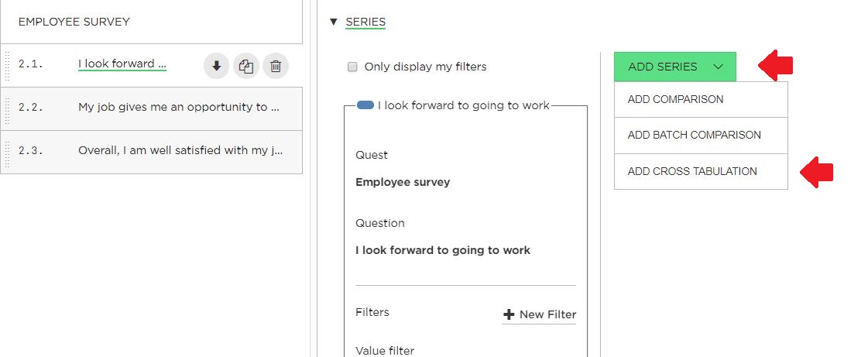Collapse the SERIES section triangle
Screen dimensions: 868x357
pyautogui.click(x=333, y=22)
